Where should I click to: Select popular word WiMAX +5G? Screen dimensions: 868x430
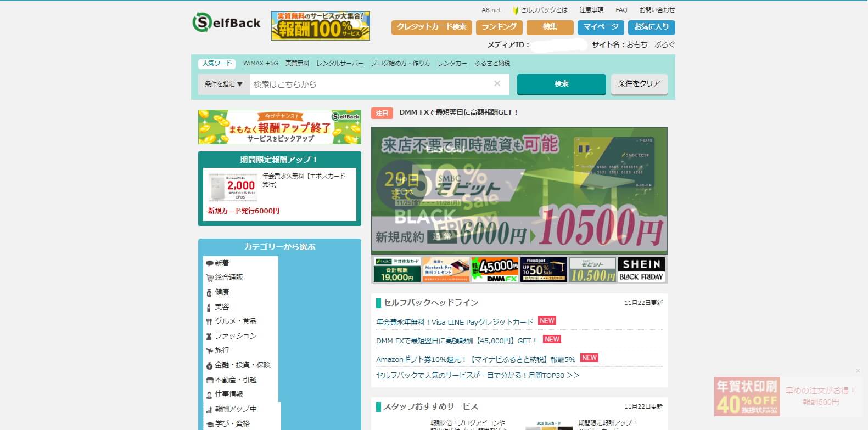261,63
